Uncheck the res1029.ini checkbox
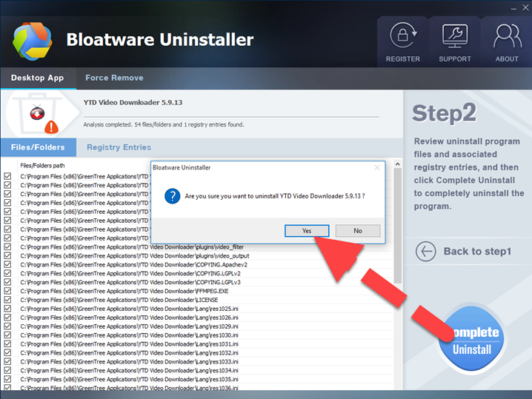 click(x=7, y=326)
